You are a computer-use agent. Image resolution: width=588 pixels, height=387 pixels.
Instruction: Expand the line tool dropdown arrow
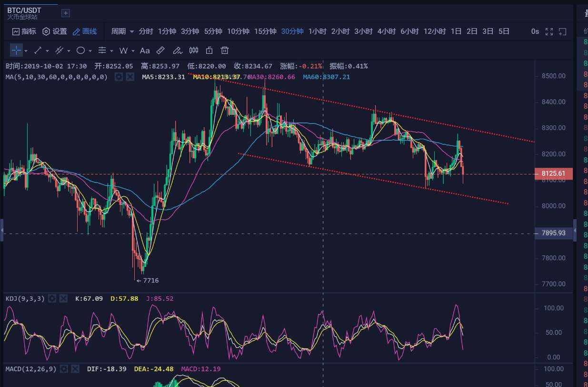[47, 51]
